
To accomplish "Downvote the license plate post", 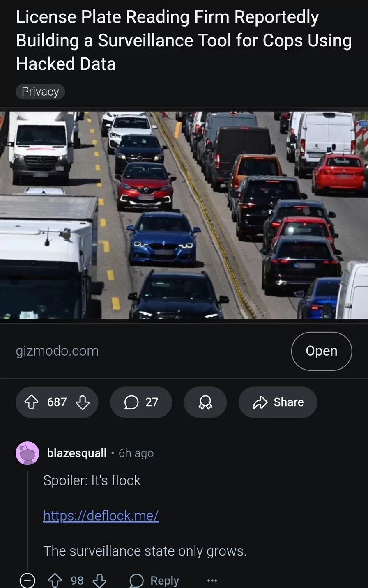I will click(83, 402).
